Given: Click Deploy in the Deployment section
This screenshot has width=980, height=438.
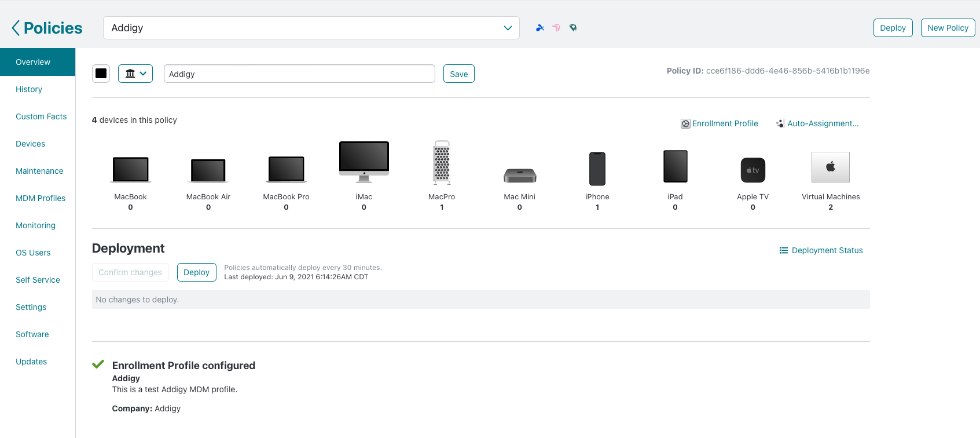Looking at the screenshot, I should (x=196, y=272).
